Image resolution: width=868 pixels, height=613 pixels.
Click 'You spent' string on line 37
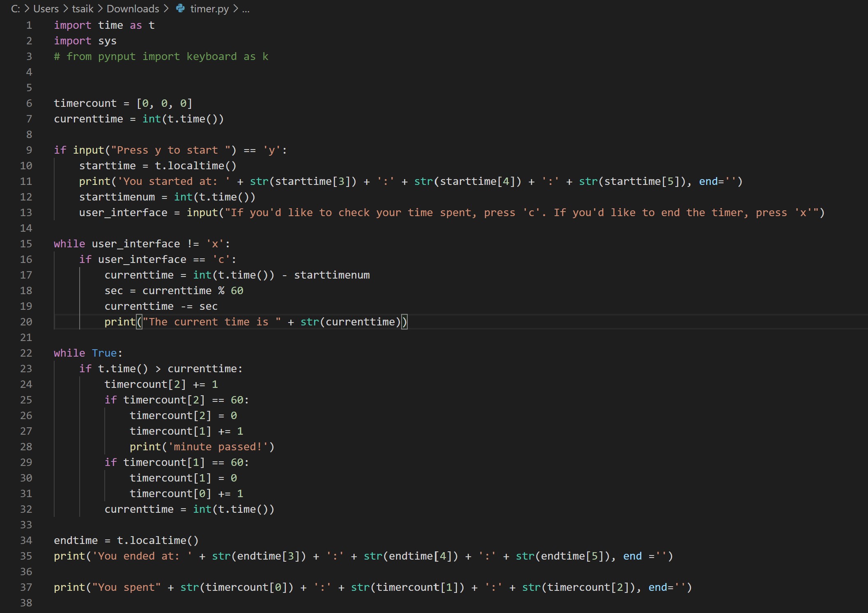pos(126,587)
